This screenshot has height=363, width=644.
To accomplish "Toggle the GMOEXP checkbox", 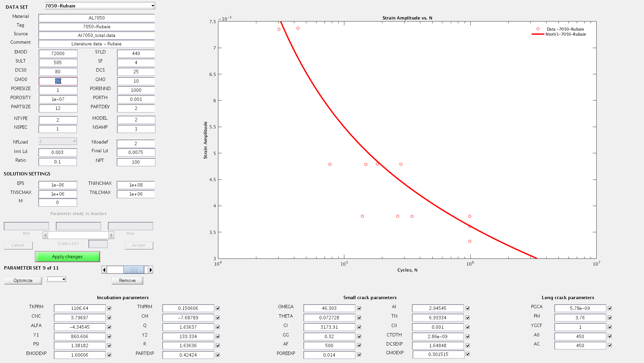I will click(468, 354).
